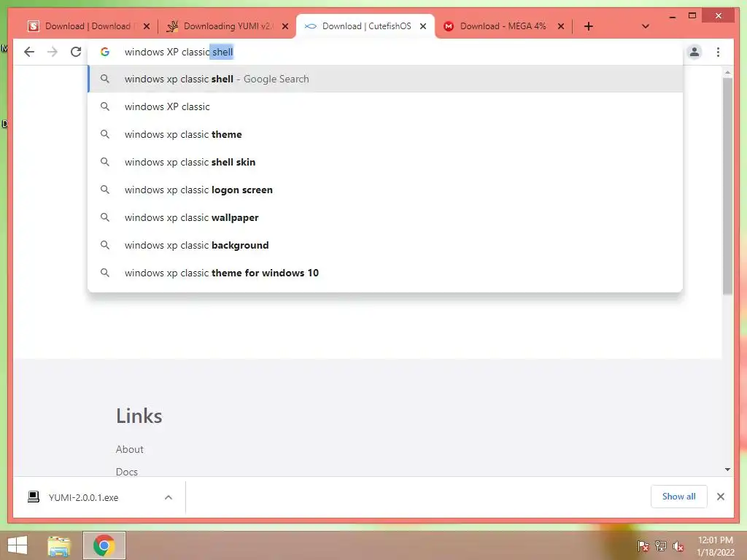Open the Chrome profile avatar icon
747x560 pixels.
pyautogui.click(x=694, y=52)
